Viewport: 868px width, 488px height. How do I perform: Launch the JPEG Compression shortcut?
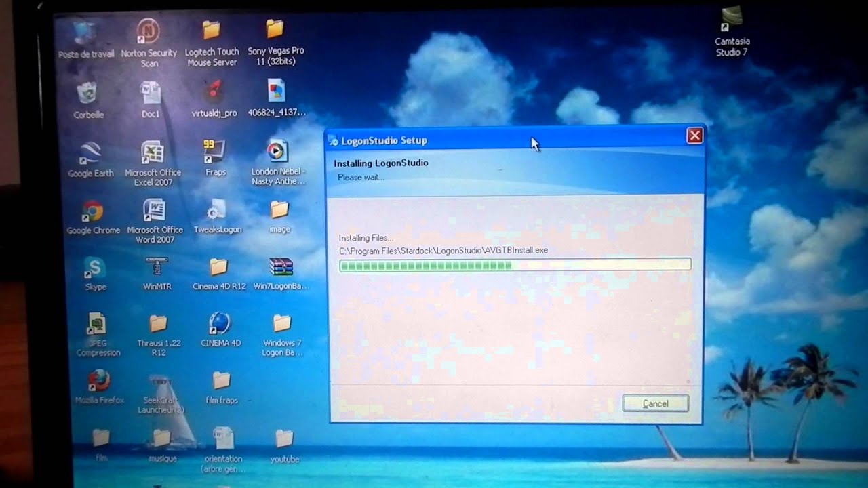[97, 324]
